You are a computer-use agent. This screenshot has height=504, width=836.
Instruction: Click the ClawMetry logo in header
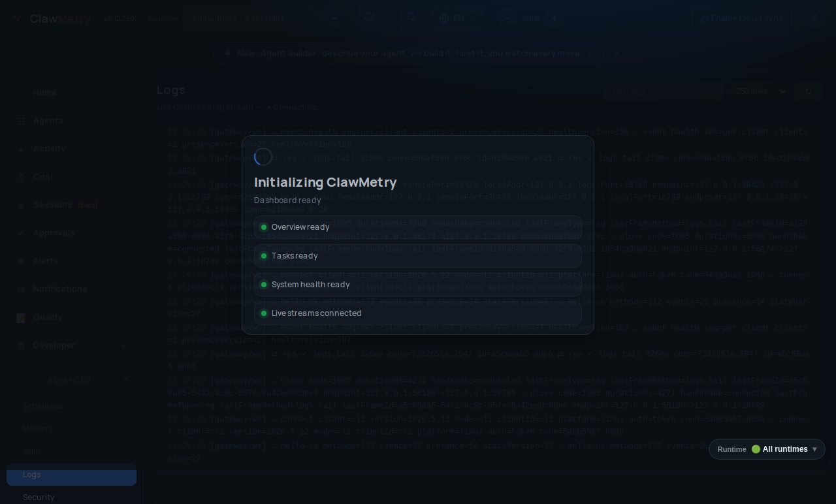(x=52, y=18)
